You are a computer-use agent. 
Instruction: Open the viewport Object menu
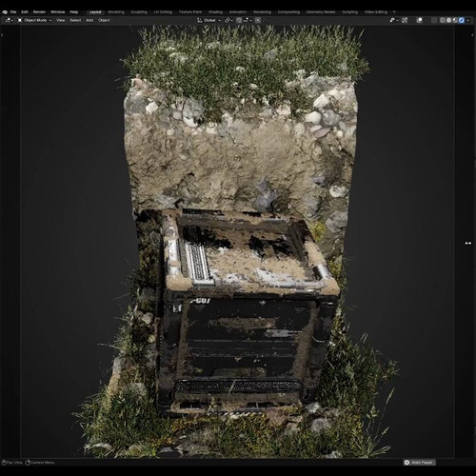point(104,20)
